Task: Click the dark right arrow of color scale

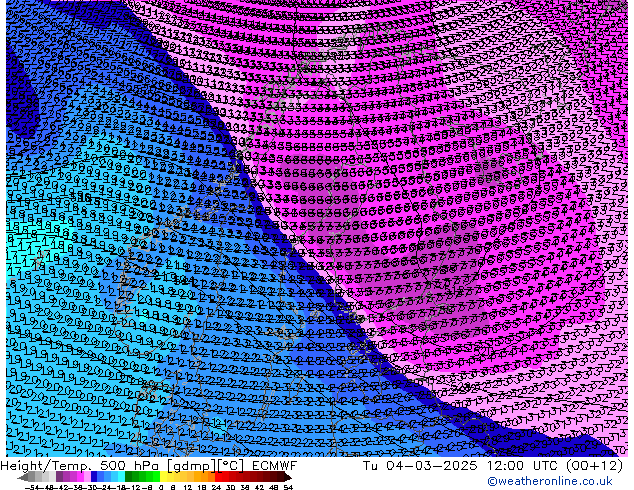Action: pos(287,478)
